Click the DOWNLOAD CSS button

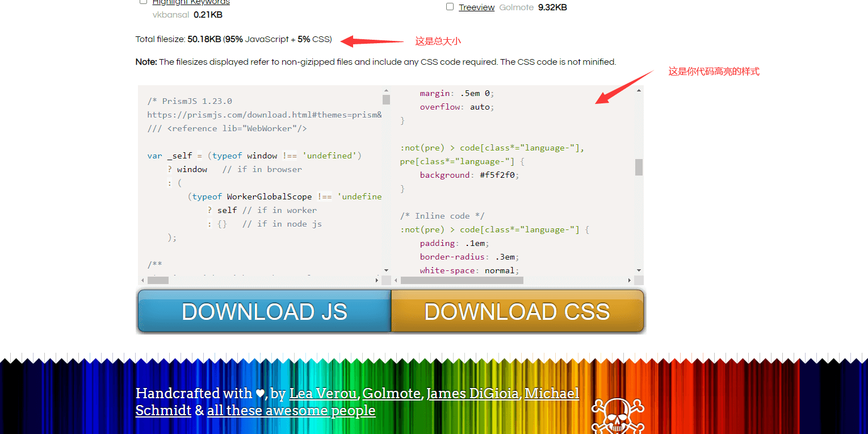[518, 311]
